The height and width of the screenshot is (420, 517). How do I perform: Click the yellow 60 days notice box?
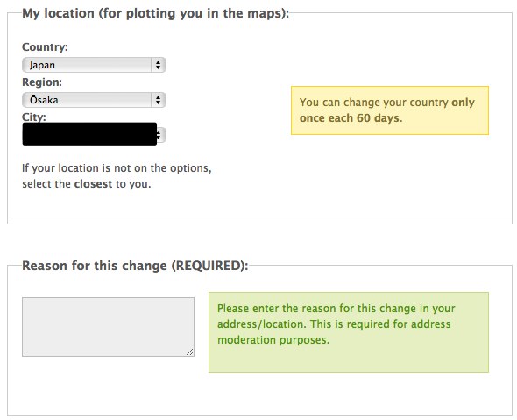pyautogui.click(x=390, y=110)
